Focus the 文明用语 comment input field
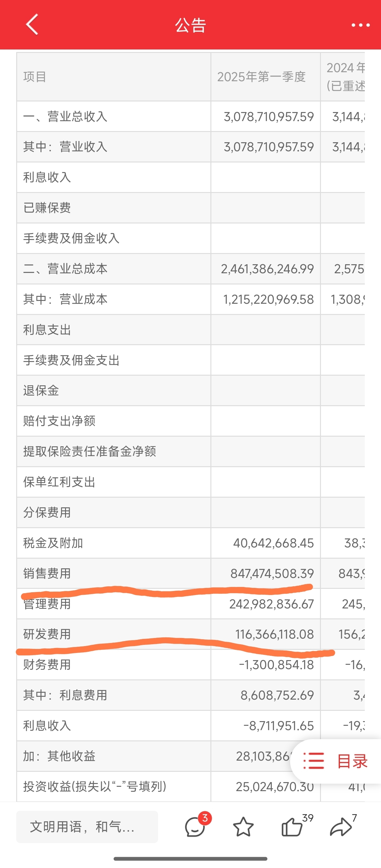381x868 pixels. tap(87, 827)
